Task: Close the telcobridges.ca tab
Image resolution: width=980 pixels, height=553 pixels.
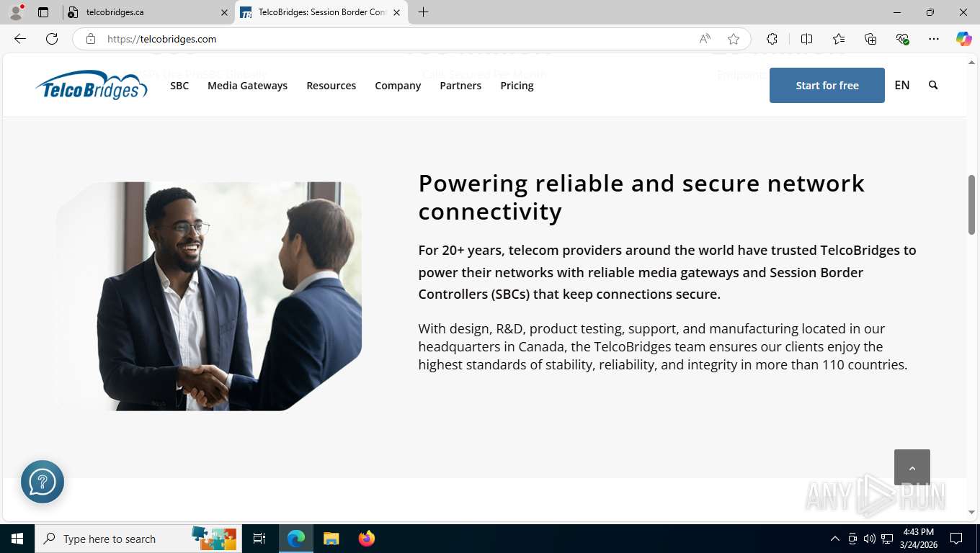Action: click(223, 12)
